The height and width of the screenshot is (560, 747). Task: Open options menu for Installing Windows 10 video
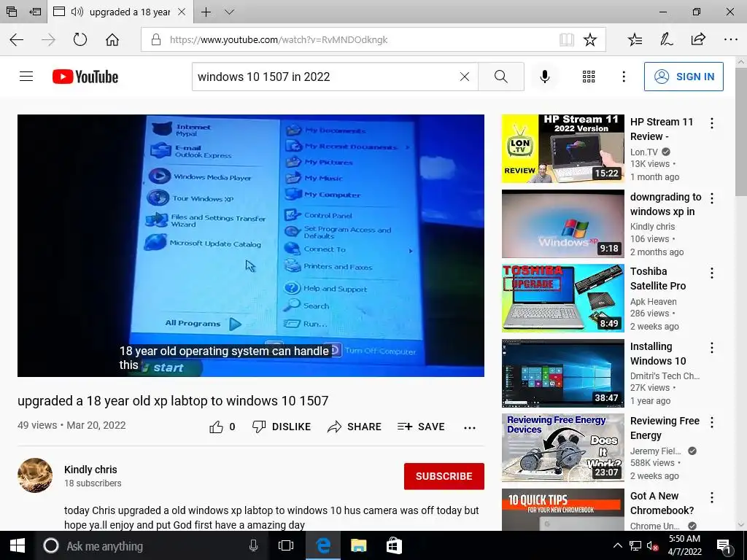(712, 348)
